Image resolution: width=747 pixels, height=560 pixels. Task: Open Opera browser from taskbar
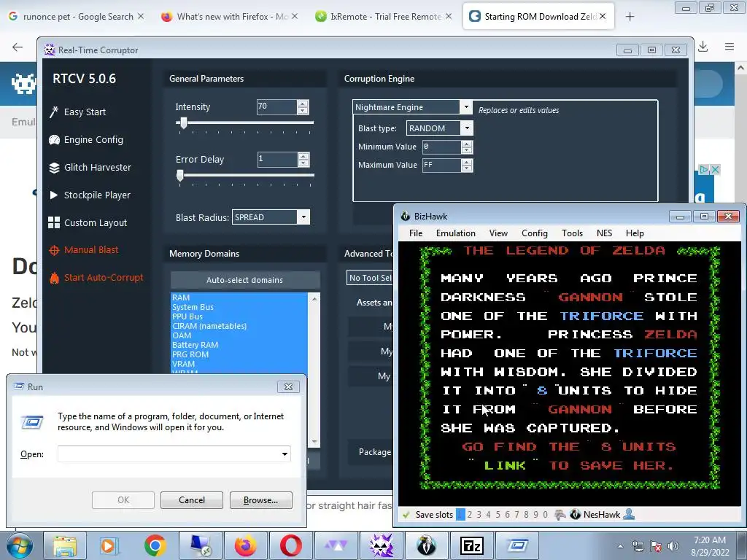click(x=290, y=545)
